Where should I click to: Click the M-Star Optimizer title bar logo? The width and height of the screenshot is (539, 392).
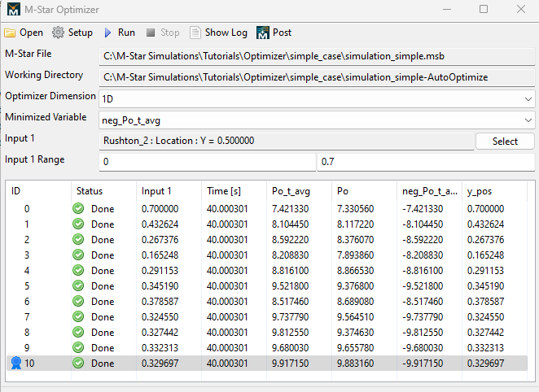pyautogui.click(x=13, y=9)
